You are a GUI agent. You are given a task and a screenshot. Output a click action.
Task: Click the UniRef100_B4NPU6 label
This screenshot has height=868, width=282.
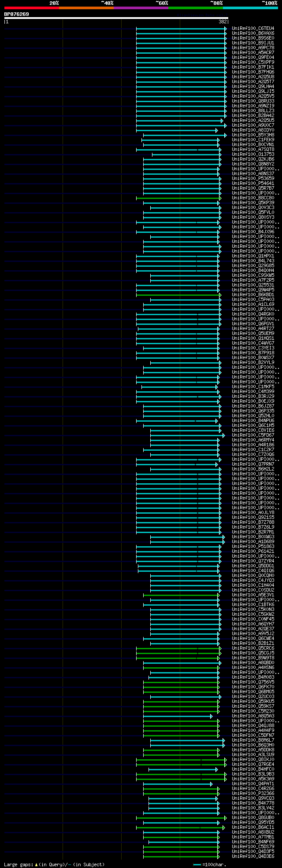[253, 421]
